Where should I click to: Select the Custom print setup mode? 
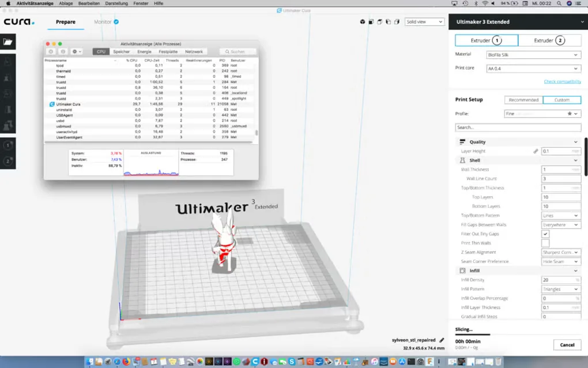point(561,100)
